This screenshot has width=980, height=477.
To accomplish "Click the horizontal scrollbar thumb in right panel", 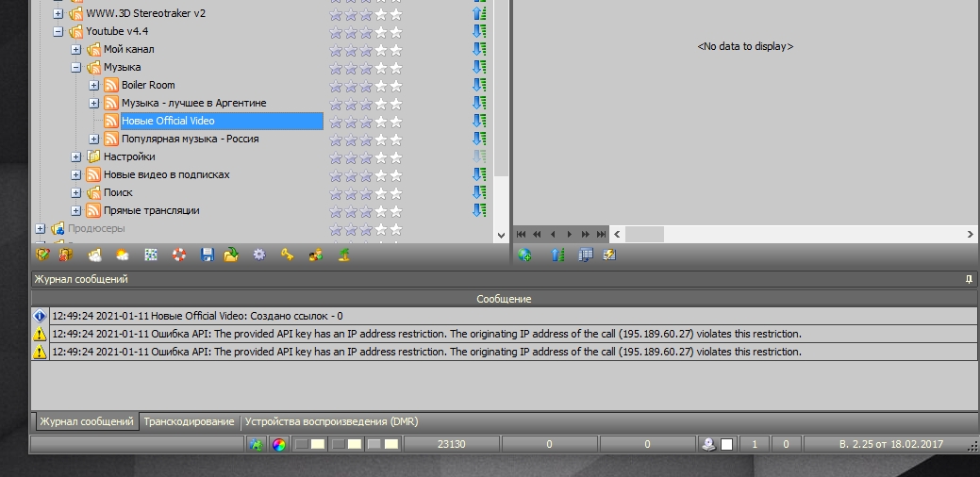I will [x=644, y=234].
